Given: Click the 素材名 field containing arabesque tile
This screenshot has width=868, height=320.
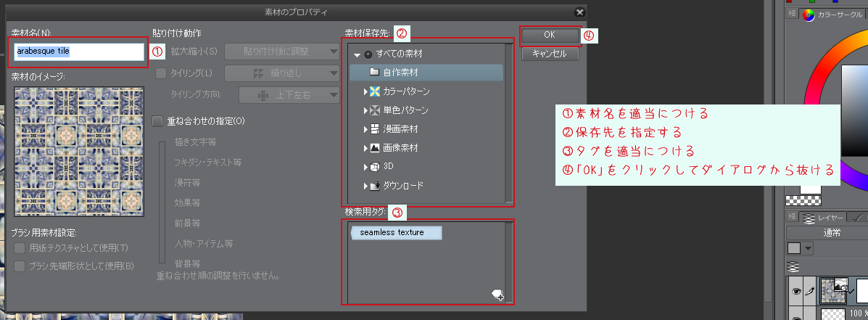Looking at the screenshot, I should click(79, 52).
